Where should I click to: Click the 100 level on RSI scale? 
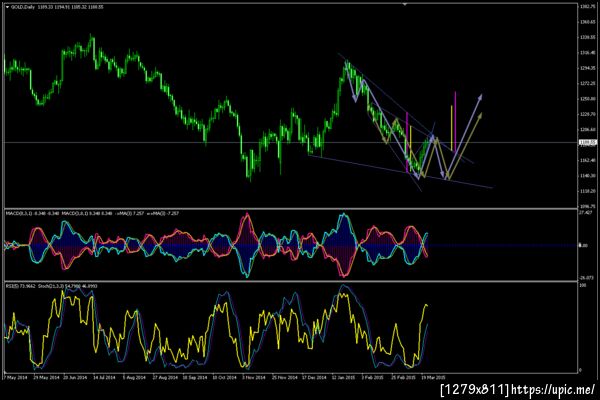pyautogui.click(x=583, y=286)
